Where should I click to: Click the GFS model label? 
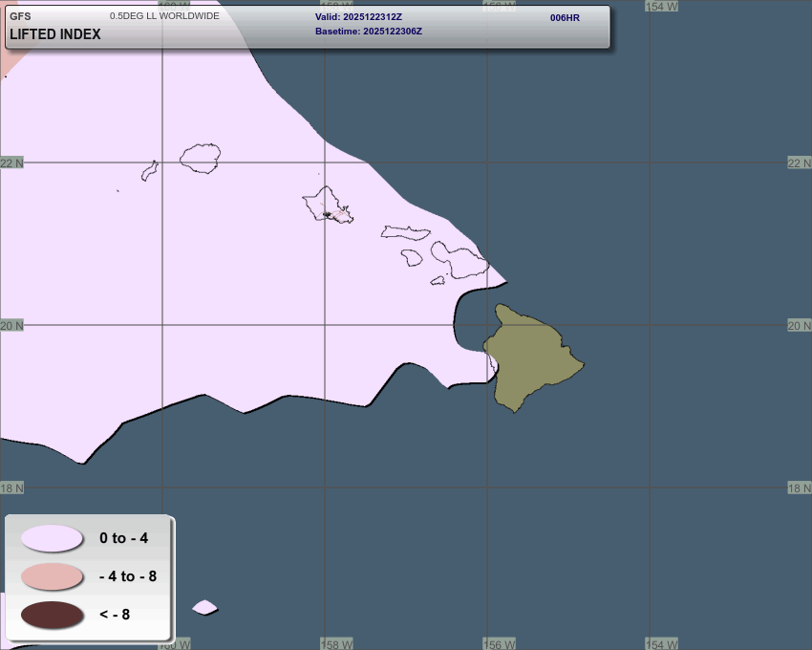pyautogui.click(x=20, y=16)
